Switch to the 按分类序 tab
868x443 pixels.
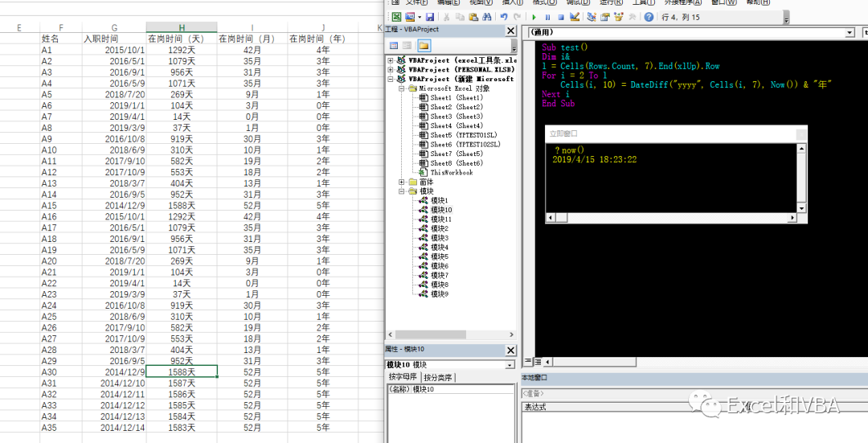click(437, 378)
